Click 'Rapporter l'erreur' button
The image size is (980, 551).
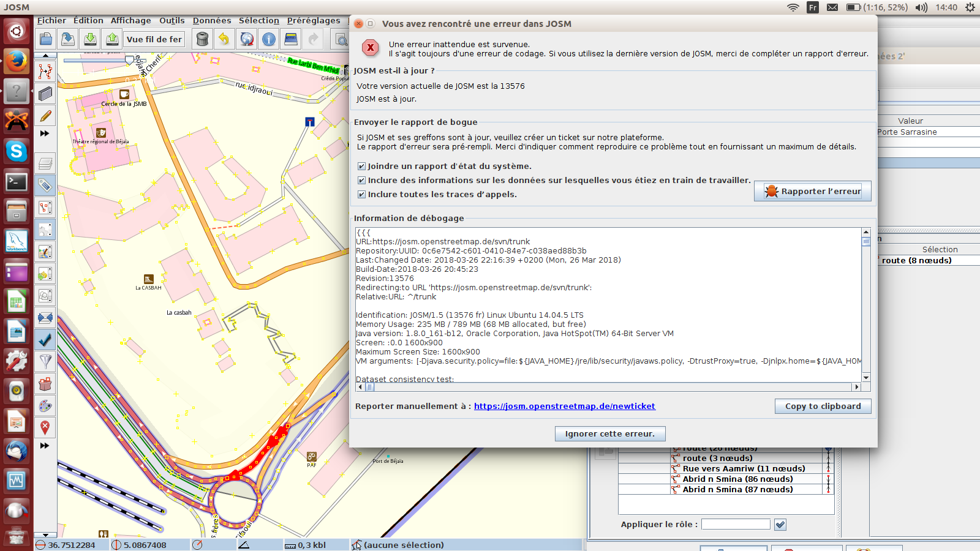point(812,192)
